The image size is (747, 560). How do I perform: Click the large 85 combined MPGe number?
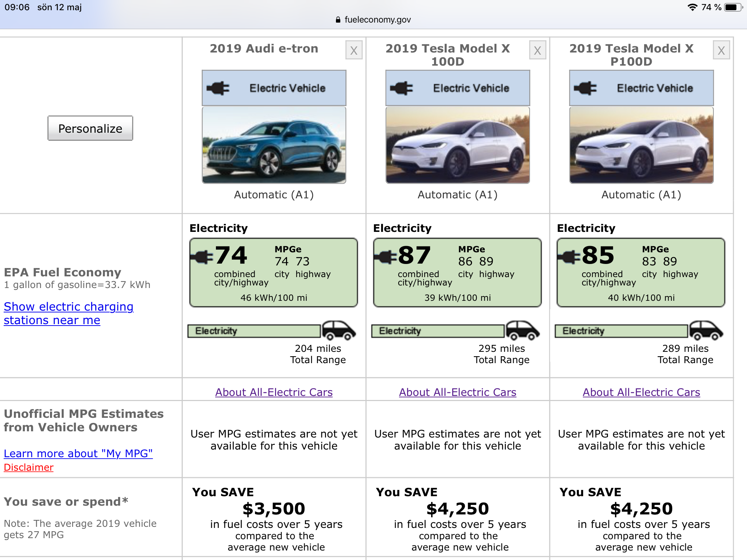pyautogui.click(x=598, y=255)
